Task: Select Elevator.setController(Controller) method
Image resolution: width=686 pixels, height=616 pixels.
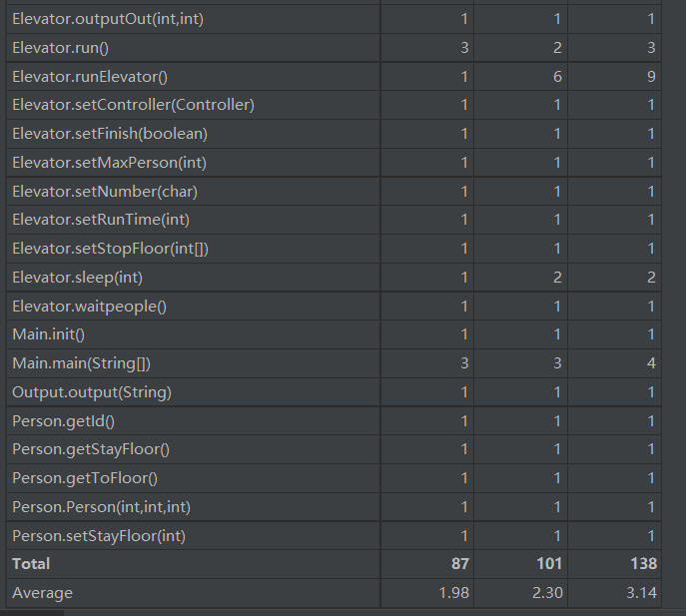Action: coord(133,105)
